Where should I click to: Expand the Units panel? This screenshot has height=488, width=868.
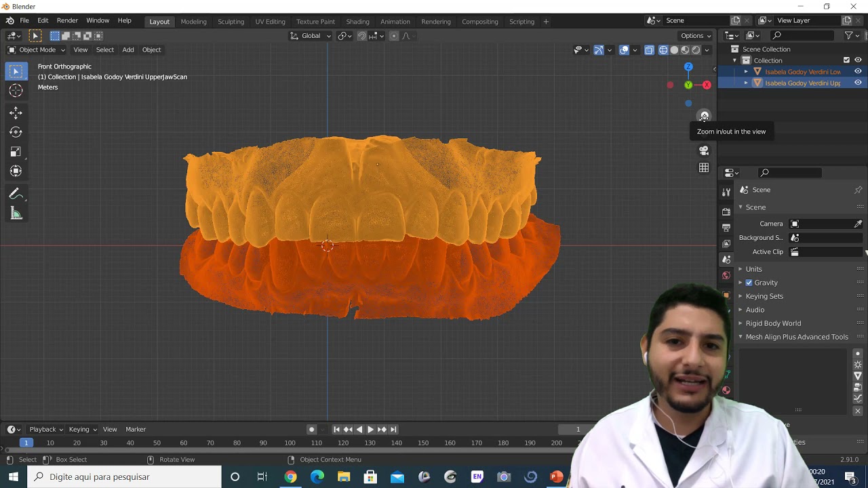[x=753, y=269]
